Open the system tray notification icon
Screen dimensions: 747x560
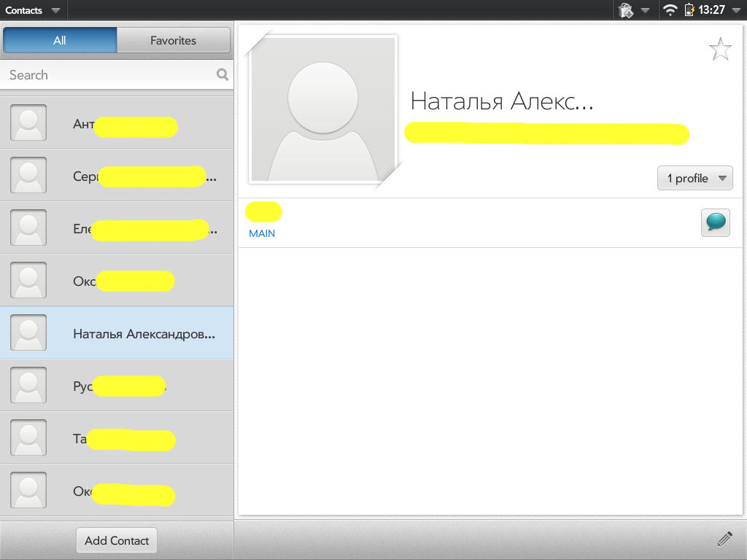(x=626, y=10)
